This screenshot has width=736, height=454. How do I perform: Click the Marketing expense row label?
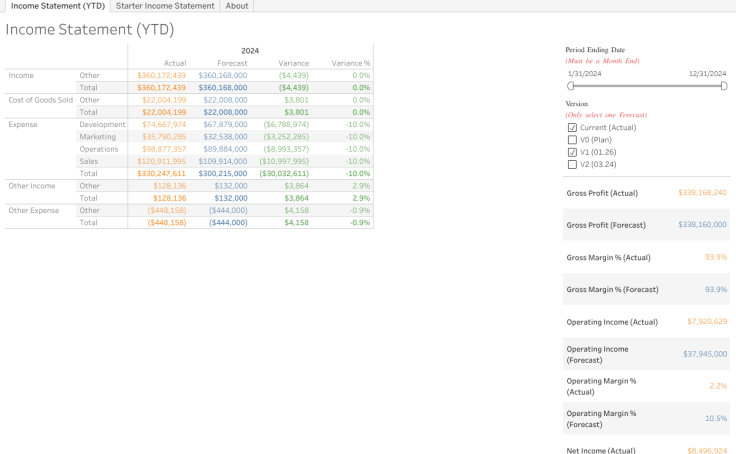click(x=98, y=136)
